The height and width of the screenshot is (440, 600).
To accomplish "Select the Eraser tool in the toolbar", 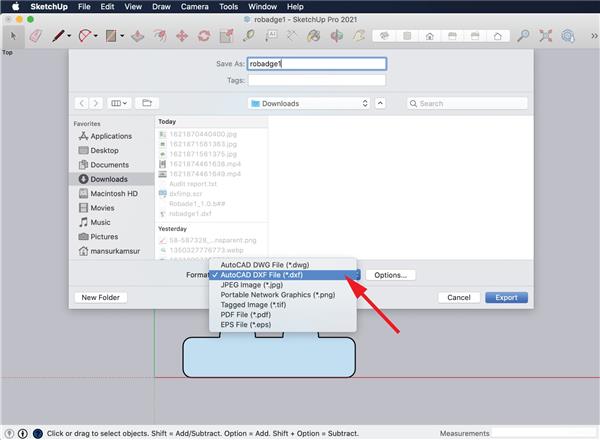I will [35, 36].
